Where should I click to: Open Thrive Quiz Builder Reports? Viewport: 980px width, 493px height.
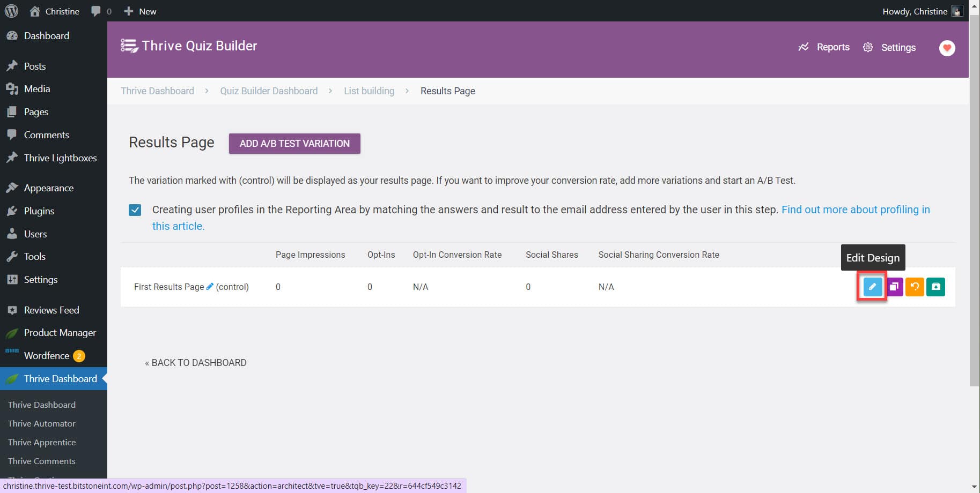pyautogui.click(x=824, y=47)
